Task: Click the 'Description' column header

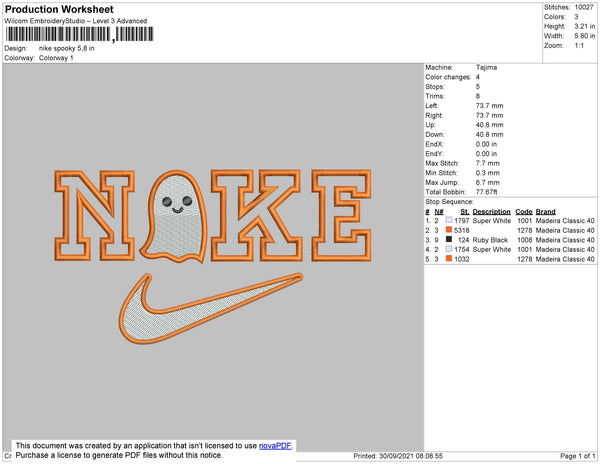Action: coord(491,212)
